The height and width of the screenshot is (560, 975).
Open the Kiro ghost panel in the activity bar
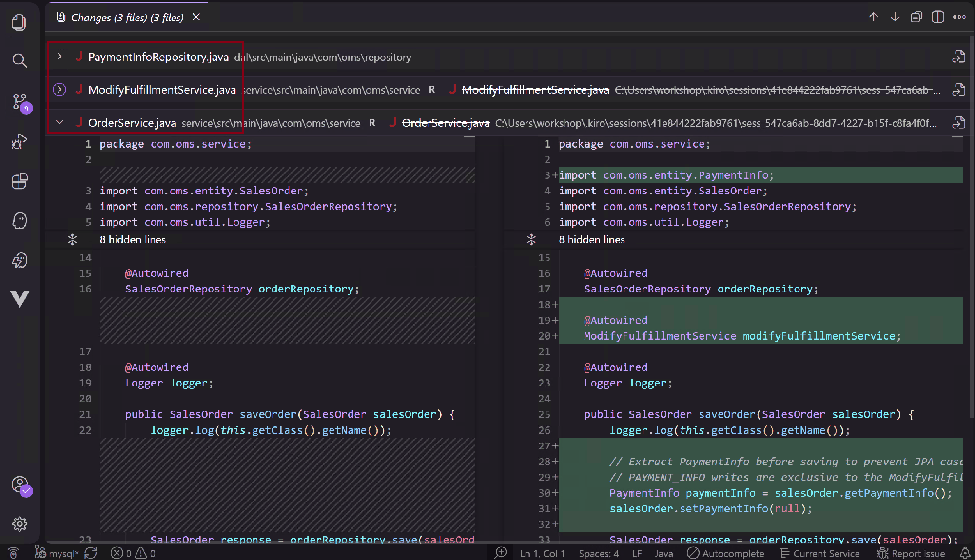point(19,220)
